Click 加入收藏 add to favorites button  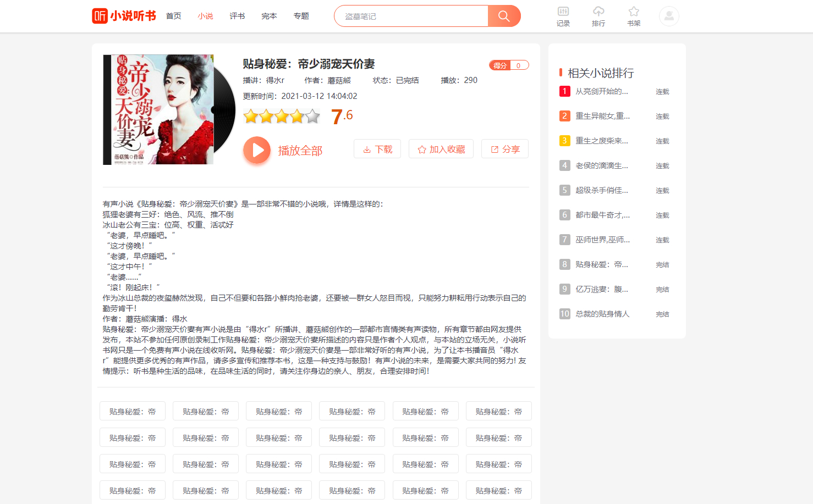(441, 149)
